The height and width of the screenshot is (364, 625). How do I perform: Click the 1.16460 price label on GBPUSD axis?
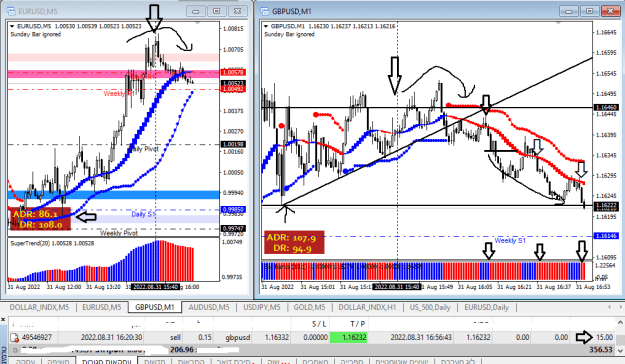point(606,108)
